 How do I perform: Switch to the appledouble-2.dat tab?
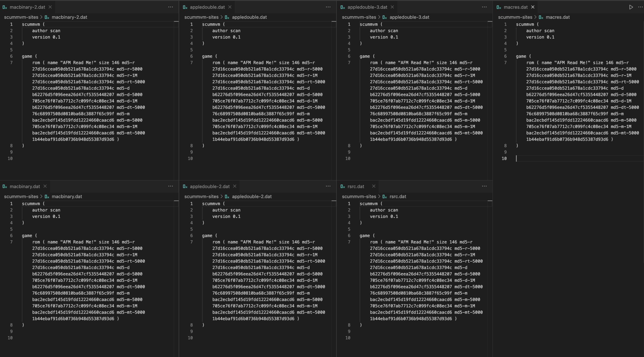210,186
